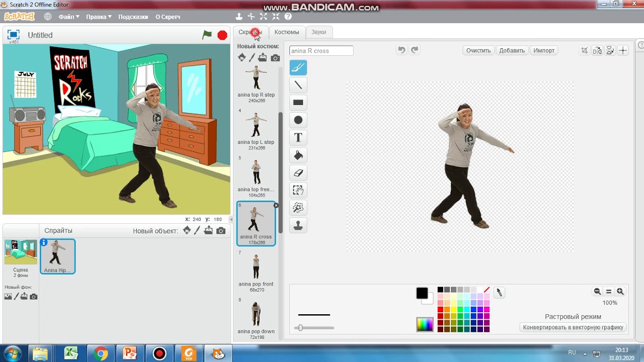Open the Файл menu
The image size is (644, 362).
pyautogui.click(x=69, y=17)
